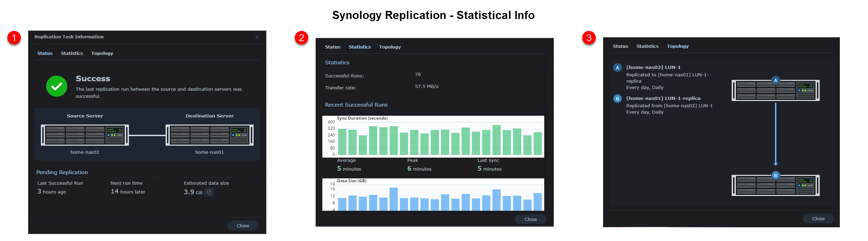Switch to Statistics tab in the panel numbered 3

[x=647, y=46]
